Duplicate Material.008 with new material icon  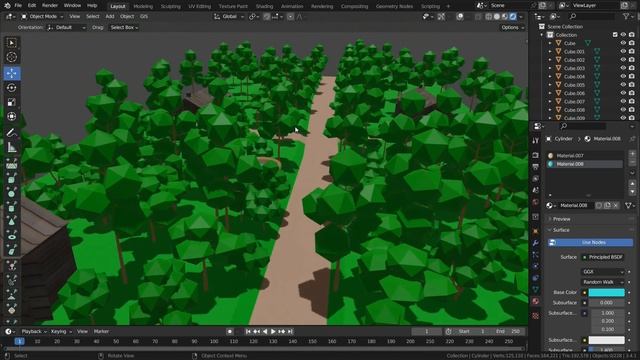[x=607, y=205]
